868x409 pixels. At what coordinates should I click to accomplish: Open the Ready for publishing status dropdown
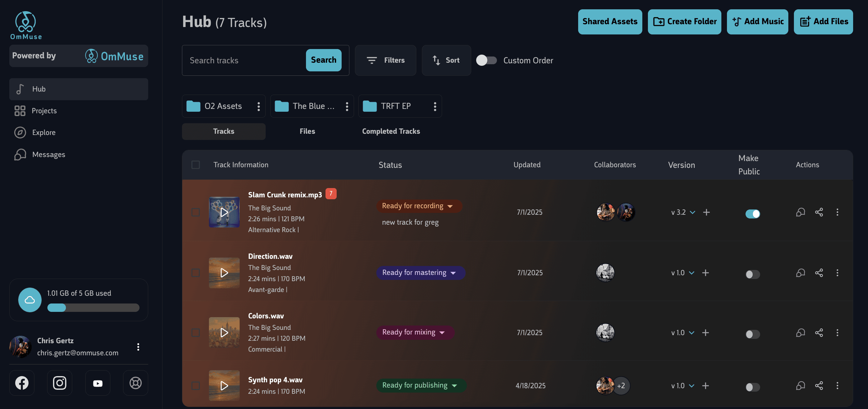pos(421,385)
